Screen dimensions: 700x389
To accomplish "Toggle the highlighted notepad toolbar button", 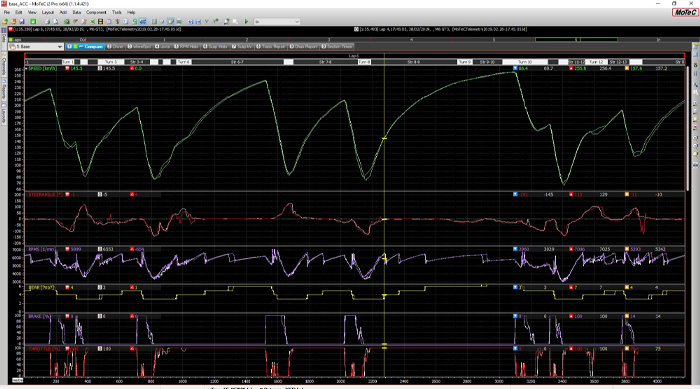I will click(170, 21).
